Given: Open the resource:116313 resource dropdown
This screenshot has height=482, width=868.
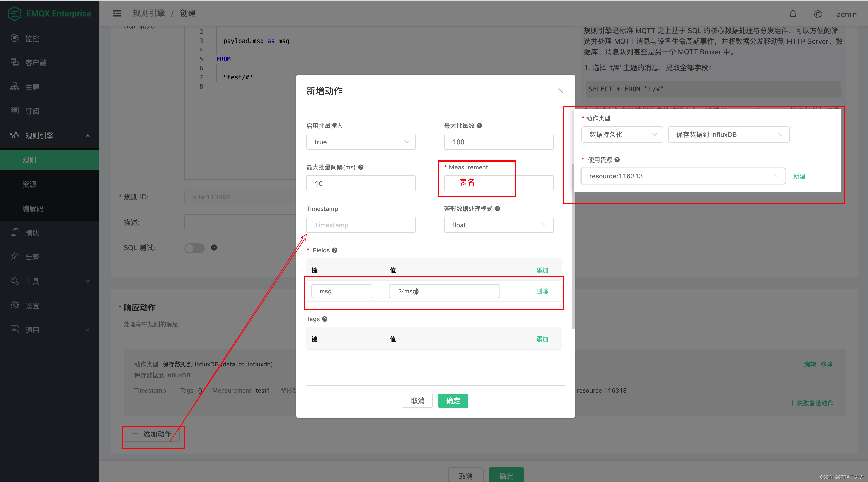Looking at the screenshot, I should point(683,176).
